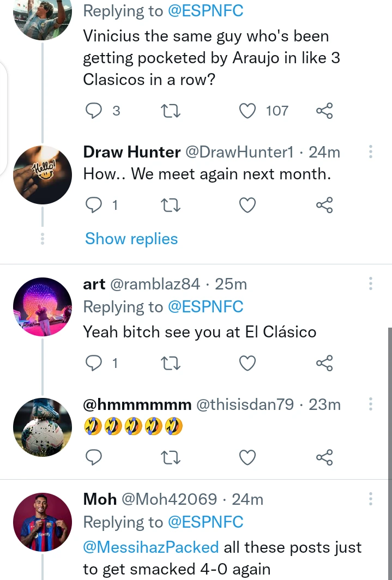
Task: Open more options on Draw Hunter's tweet
Action: click(x=371, y=152)
